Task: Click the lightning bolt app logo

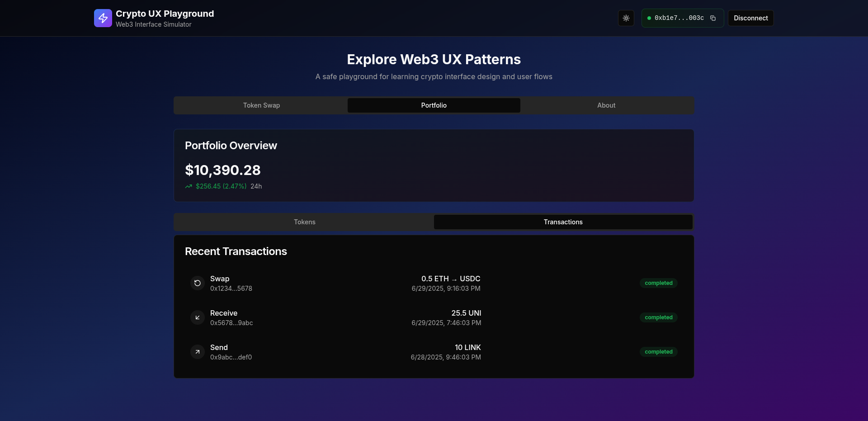Action: pos(103,18)
